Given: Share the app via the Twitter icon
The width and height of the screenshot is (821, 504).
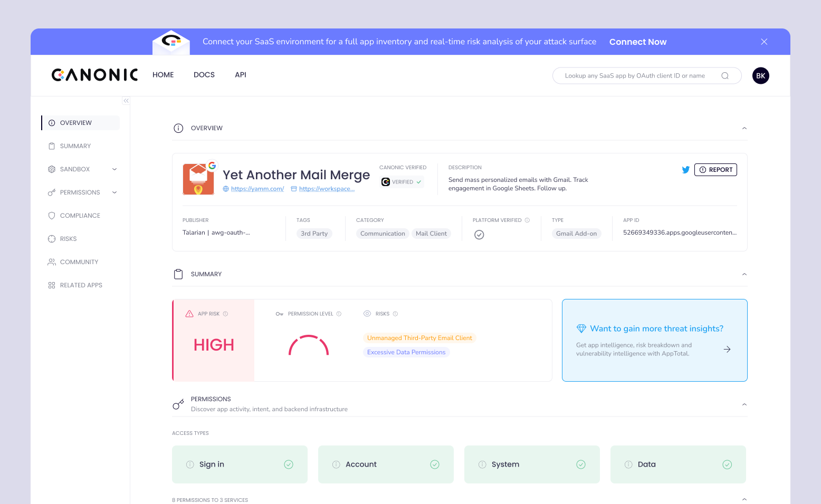Looking at the screenshot, I should [x=685, y=170].
